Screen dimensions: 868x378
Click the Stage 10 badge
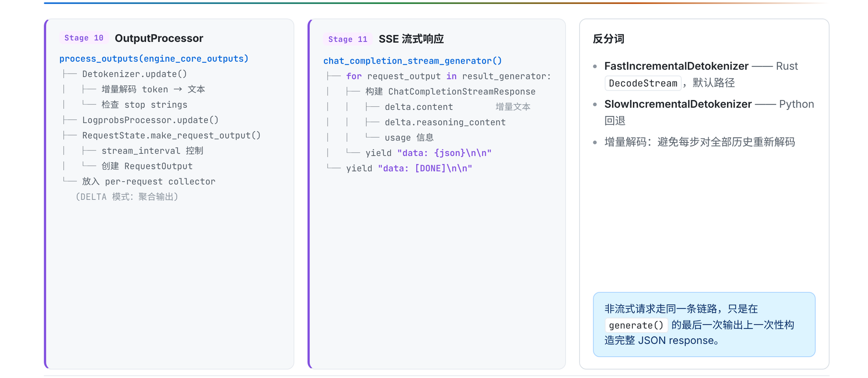pos(84,38)
